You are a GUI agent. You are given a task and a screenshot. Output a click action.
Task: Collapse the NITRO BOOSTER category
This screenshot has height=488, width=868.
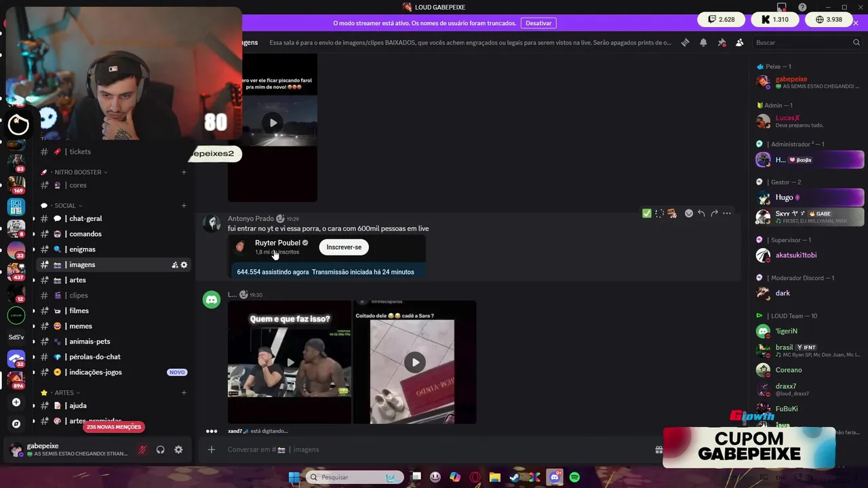coord(78,172)
